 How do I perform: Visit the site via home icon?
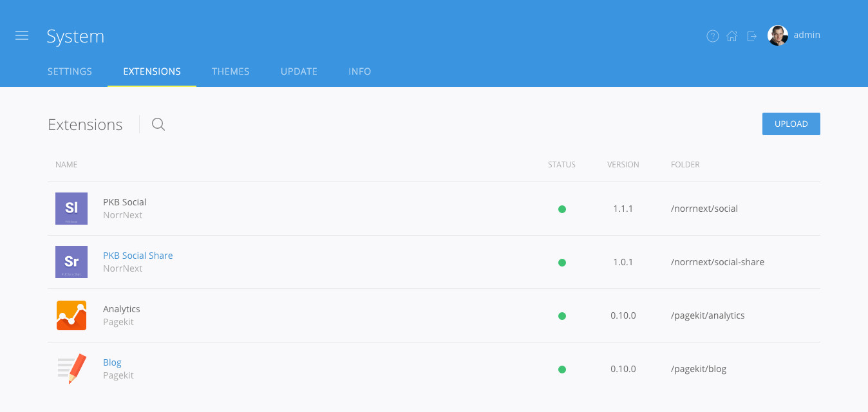point(732,36)
